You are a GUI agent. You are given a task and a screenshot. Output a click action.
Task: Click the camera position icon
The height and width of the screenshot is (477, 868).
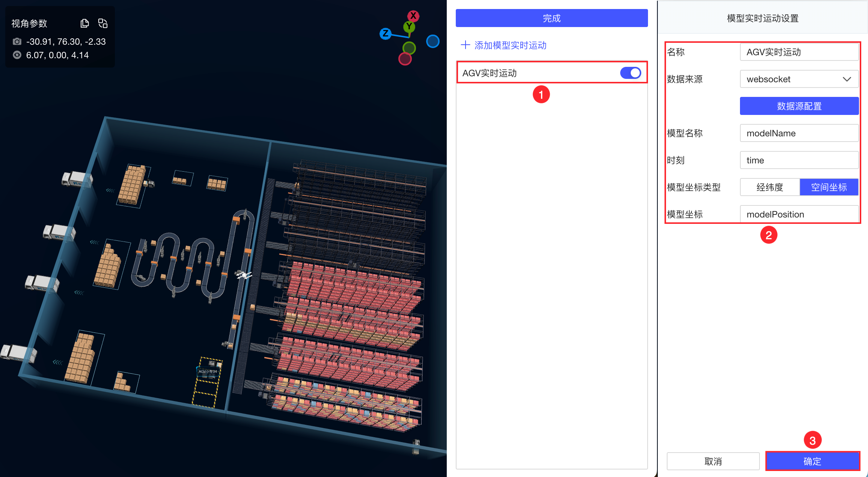click(17, 41)
